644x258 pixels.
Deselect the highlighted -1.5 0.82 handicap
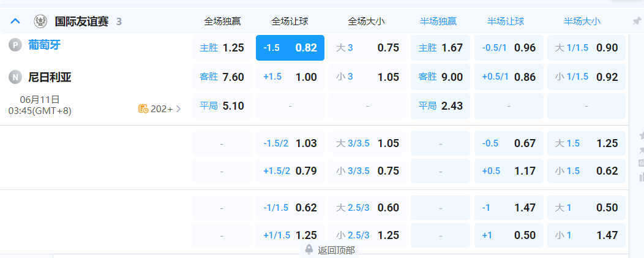pyautogui.click(x=290, y=48)
